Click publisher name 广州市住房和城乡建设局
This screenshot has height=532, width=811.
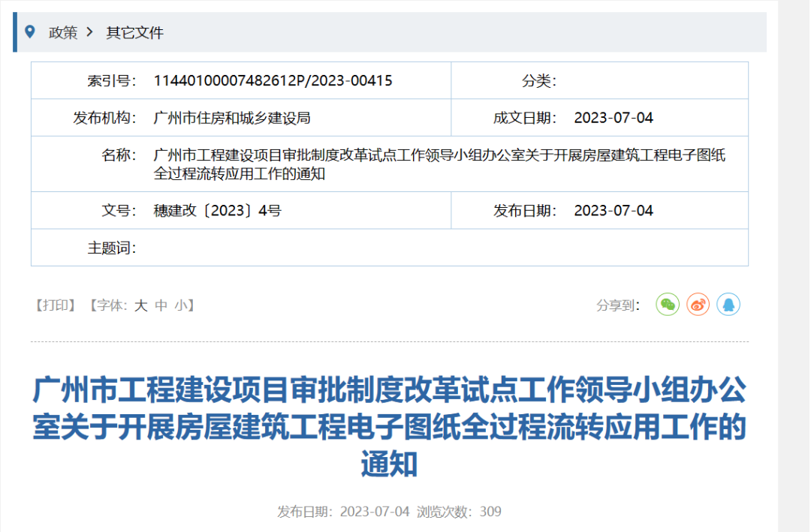tap(231, 118)
